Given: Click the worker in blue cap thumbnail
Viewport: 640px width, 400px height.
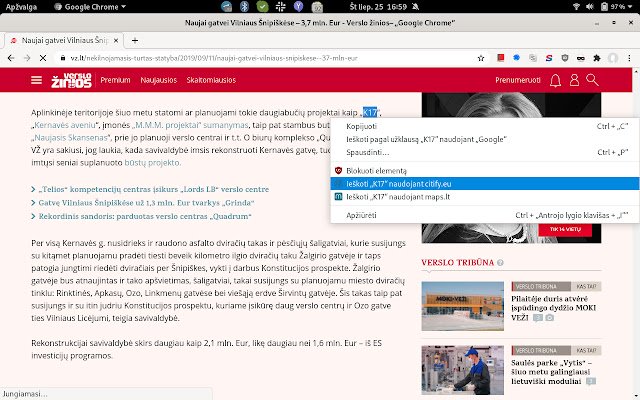Looking at the screenshot, I should [462, 370].
